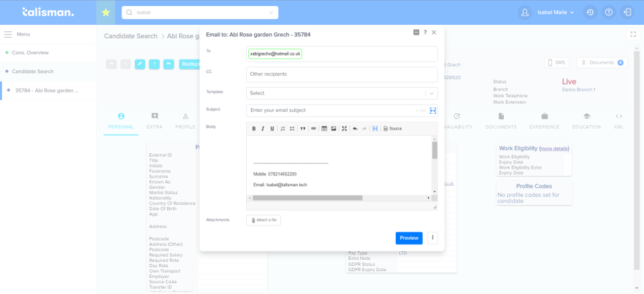Open the EDUCATION tab

click(586, 122)
